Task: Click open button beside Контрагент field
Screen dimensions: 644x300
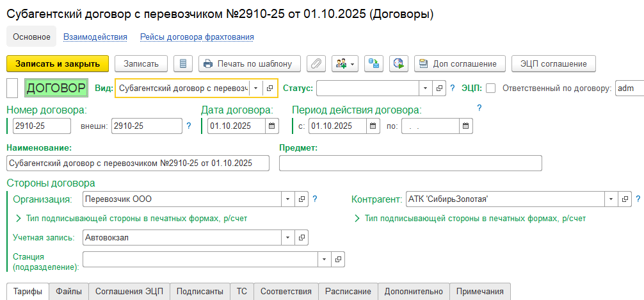Action: (625, 199)
